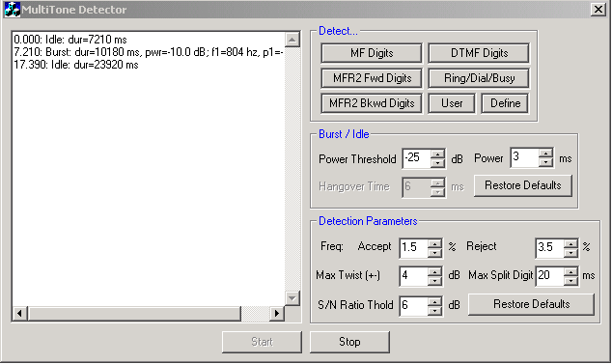Increase Freq Accept percentage
The width and height of the screenshot is (612, 364).
point(434,243)
